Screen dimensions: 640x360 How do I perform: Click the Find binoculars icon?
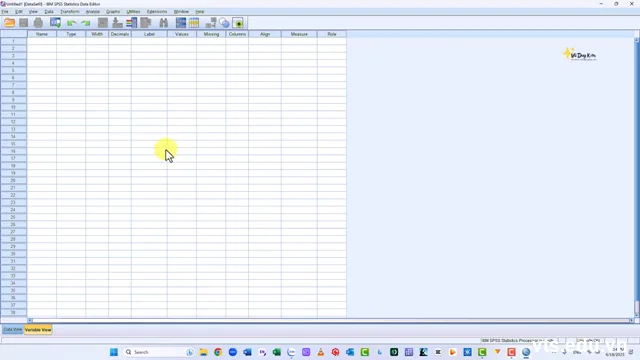pos(164,23)
